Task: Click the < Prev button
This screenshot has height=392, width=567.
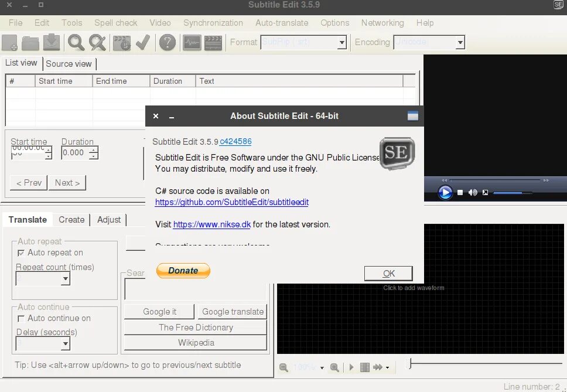Action: pos(29,183)
